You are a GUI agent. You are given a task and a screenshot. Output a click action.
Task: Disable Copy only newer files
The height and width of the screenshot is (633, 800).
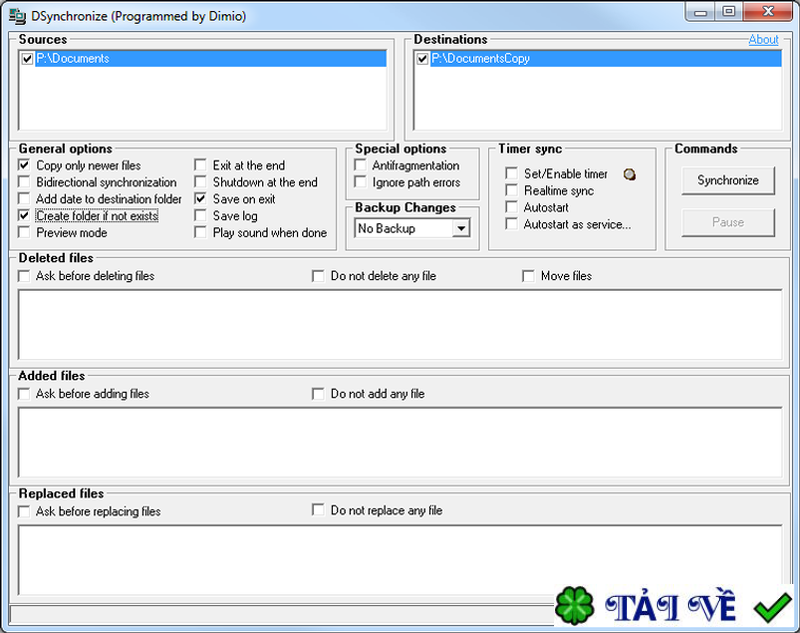[x=24, y=165]
